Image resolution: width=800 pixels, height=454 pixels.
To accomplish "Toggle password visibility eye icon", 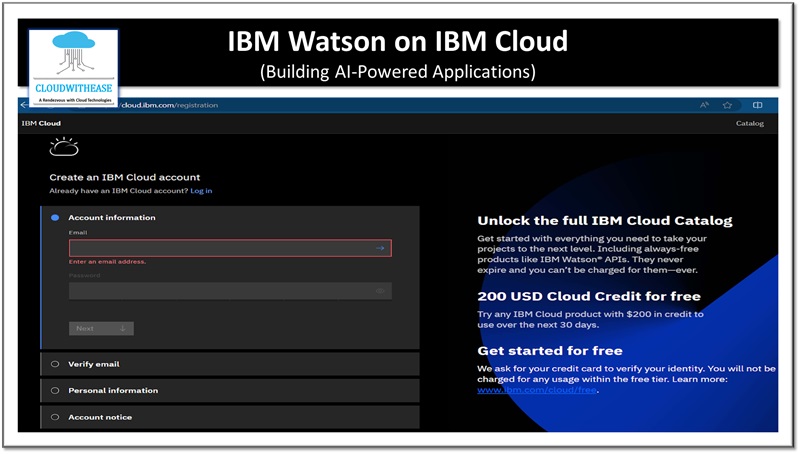I will (x=380, y=291).
